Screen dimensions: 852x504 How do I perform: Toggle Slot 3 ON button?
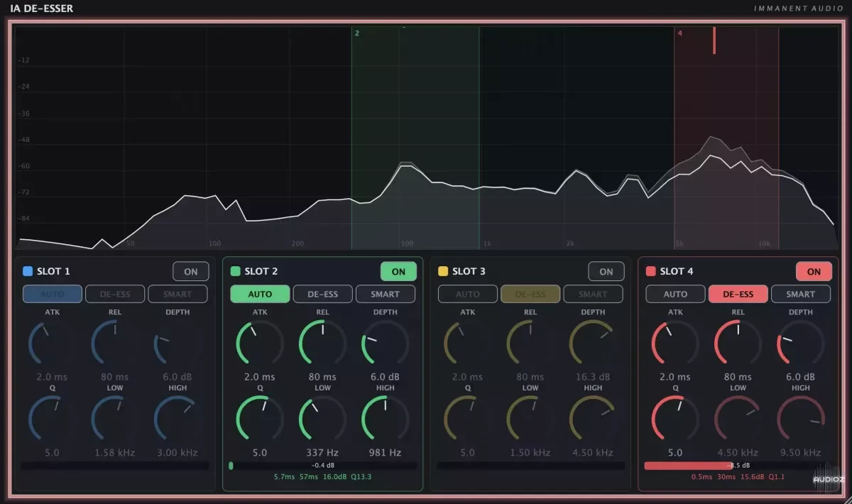click(x=606, y=271)
